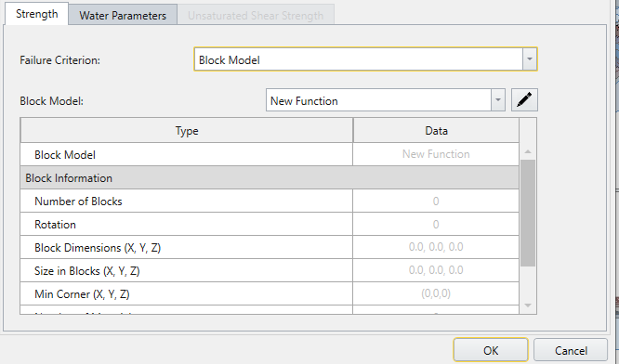Click the pencil edit icon for Block Model
The height and width of the screenshot is (364, 619).
coord(524,100)
